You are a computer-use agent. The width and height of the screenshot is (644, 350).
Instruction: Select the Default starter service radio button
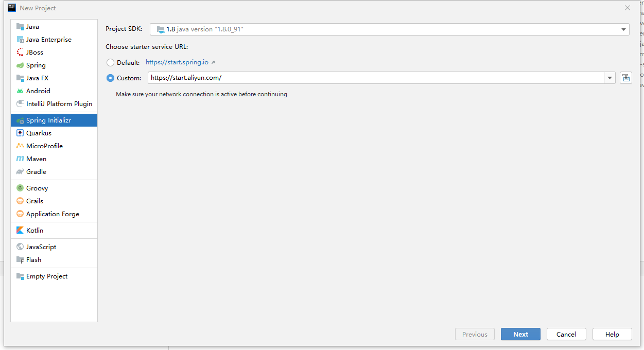(110, 62)
